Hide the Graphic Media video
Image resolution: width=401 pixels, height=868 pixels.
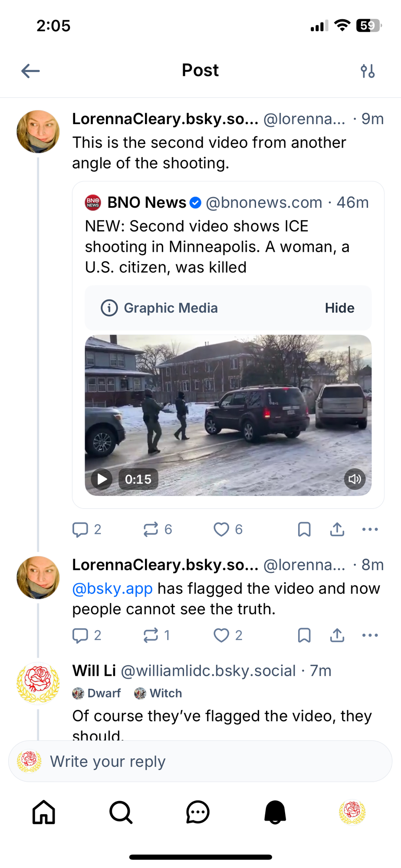pos(339,308)
